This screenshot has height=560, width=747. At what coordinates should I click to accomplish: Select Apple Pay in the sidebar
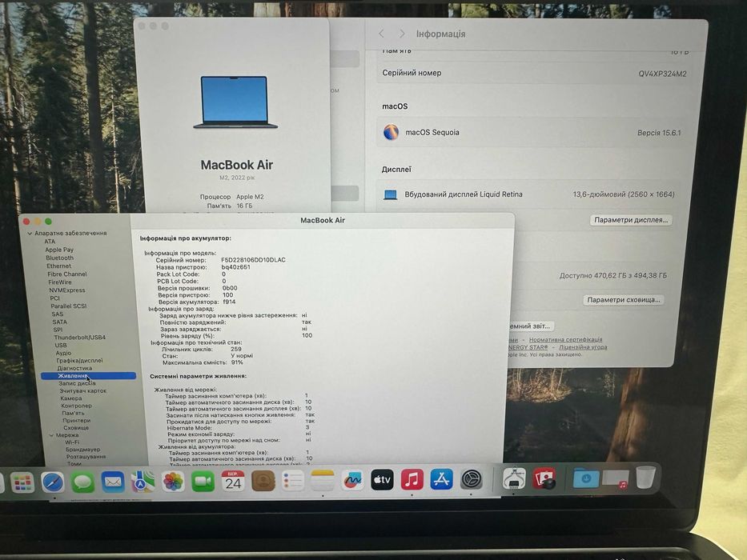[x=59, y=250]
